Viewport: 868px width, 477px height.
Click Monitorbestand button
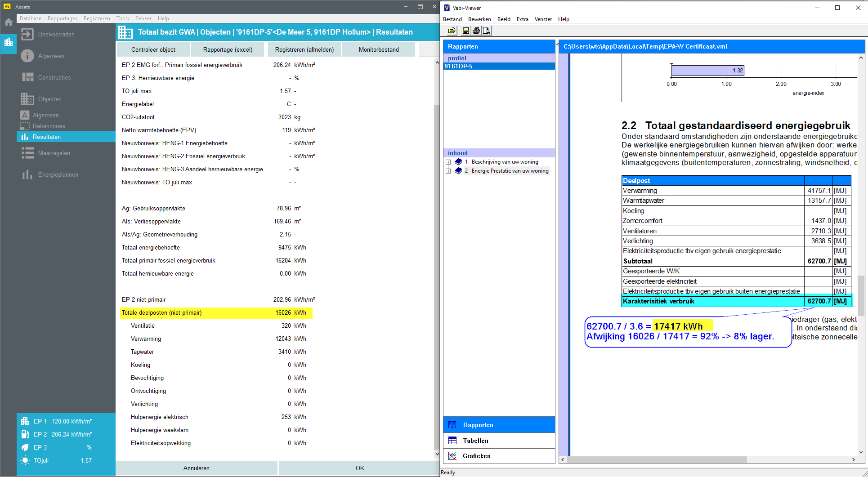coord(379,49)
